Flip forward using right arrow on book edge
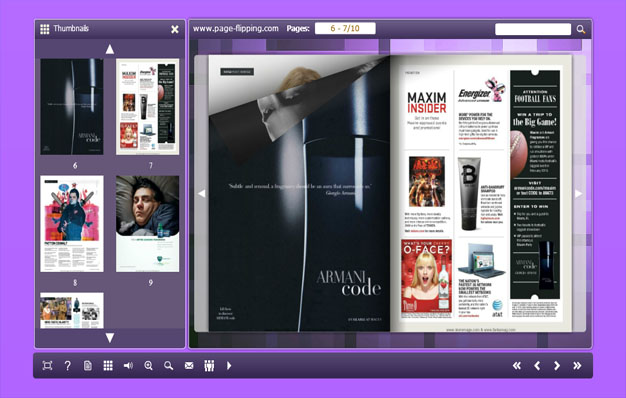Viewport: 626px width, 398px height. pyautogui.click(x=578, y=193)
